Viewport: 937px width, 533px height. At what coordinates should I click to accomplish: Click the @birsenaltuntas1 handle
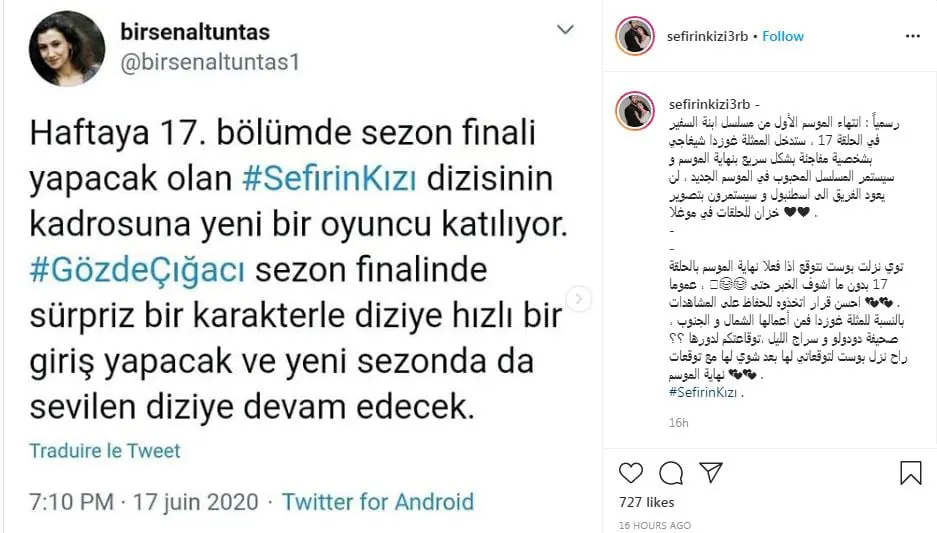210,62
